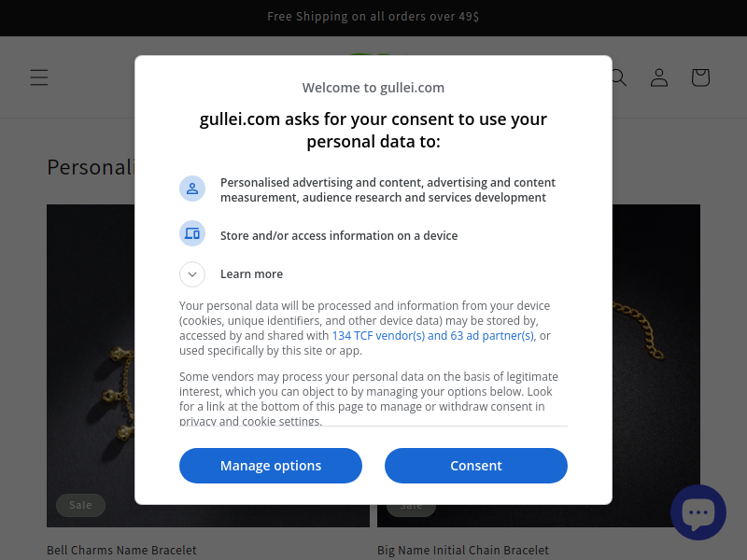Viewport: 747px width, 560px height.
Task: Expand the Learn more chevron
Action: click(x=192, y=274)
